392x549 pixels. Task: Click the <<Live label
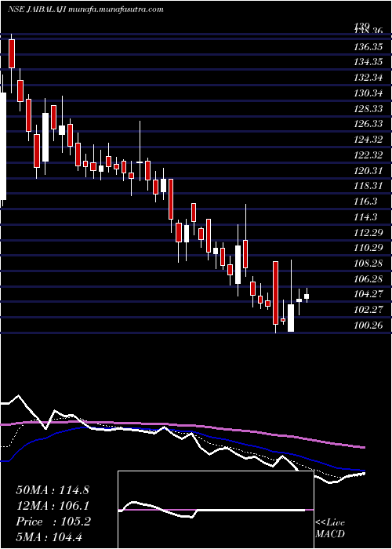pyautogui.click(x=330, y=523)
